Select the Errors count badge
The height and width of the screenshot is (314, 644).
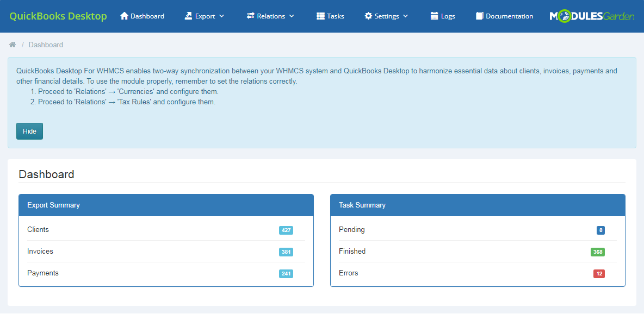598,273
